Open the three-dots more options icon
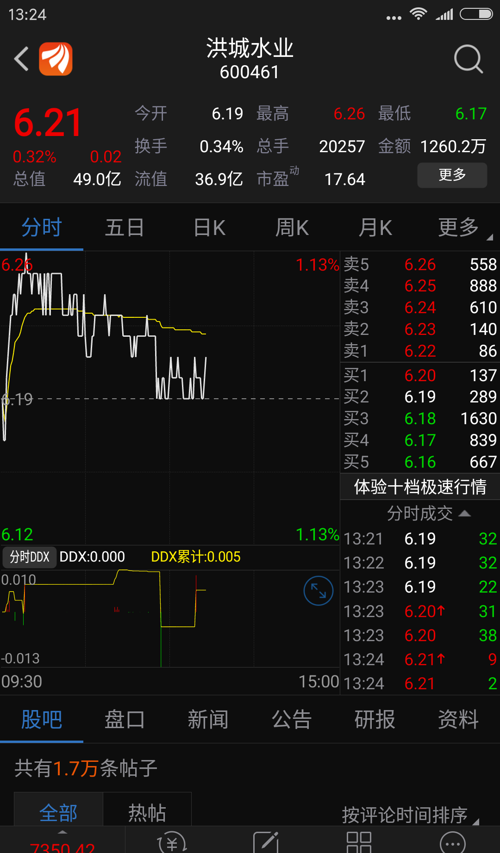 pos(452,842)
